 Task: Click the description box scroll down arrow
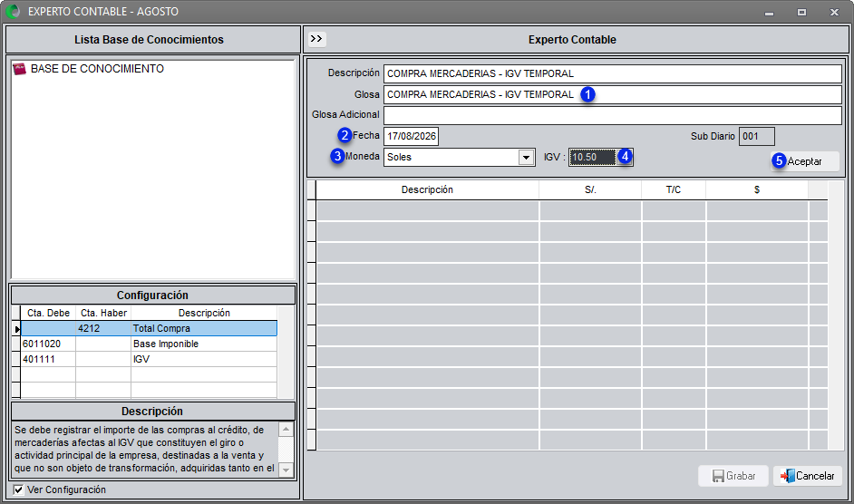(x=286, y=470)
